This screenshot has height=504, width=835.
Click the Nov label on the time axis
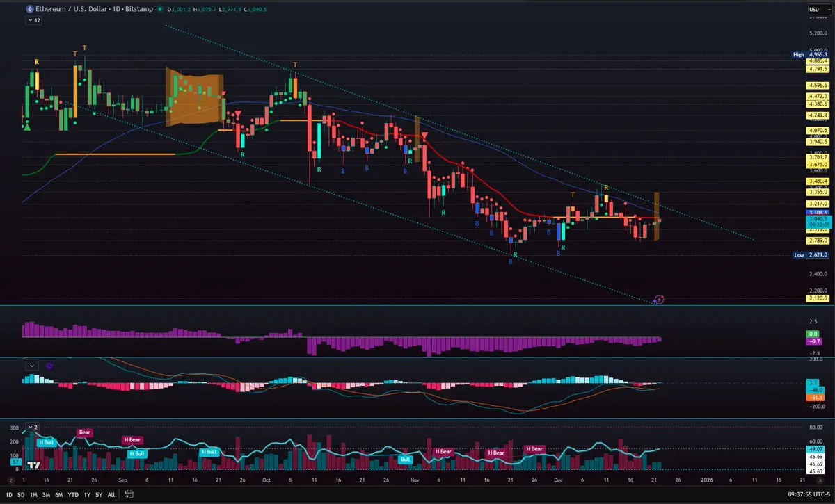pos(415,480)
